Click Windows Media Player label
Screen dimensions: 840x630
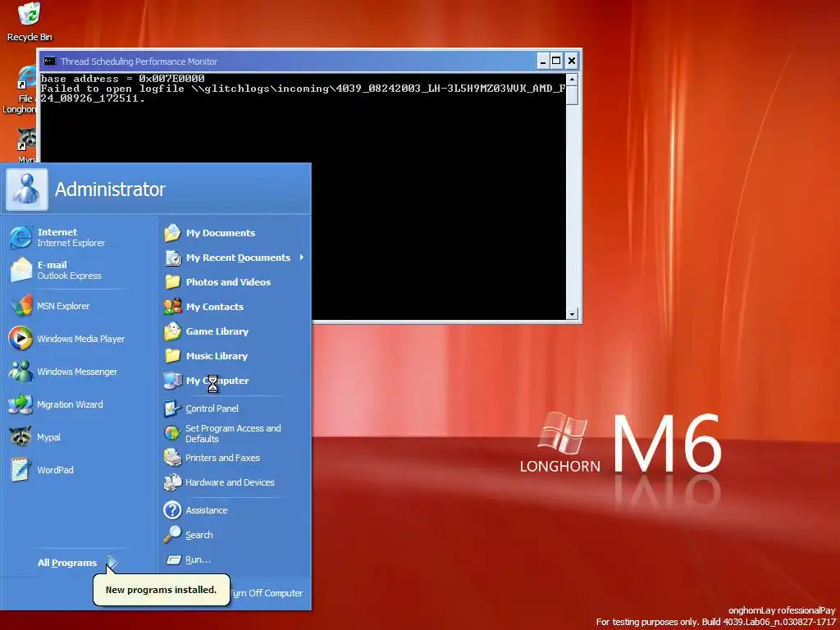81,339
